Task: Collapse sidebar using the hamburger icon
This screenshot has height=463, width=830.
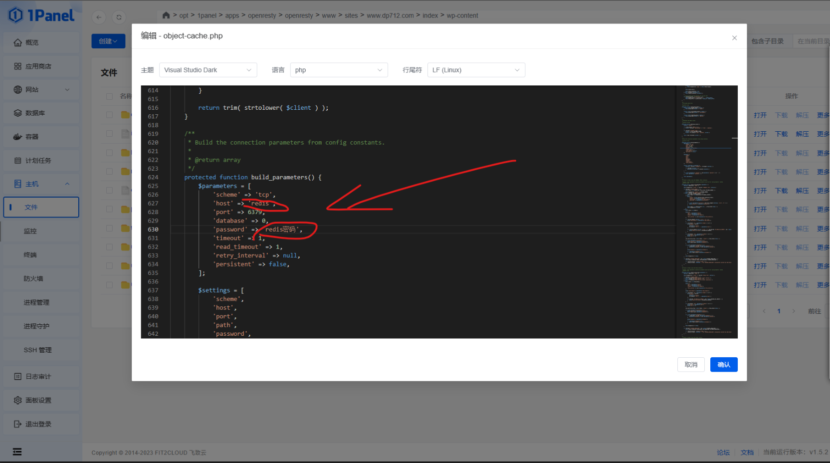Action: 16,452
